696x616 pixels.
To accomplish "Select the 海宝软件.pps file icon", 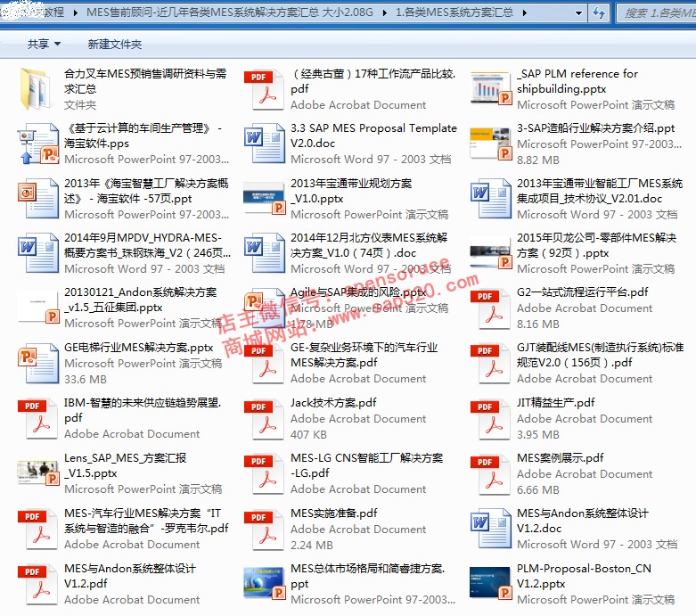I will point(38,144).
